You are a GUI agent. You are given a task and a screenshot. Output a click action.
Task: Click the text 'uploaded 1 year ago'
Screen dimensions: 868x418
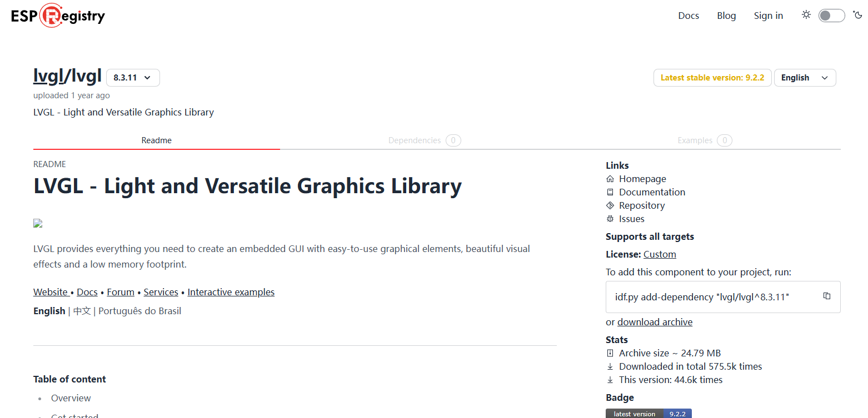pyautogui.click(x=72, y=95)
